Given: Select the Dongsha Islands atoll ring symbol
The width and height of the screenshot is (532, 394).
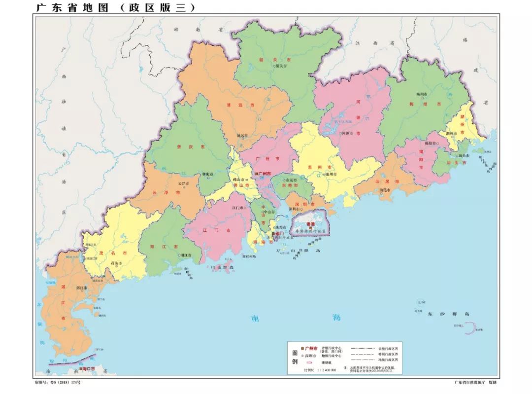Looking at the screenshot, I should pos(470,328).
